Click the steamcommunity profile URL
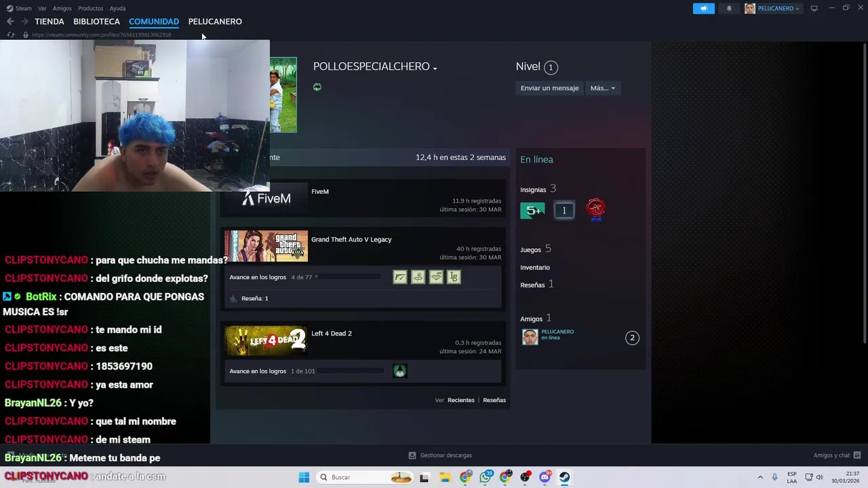This screenshot has width=868, height=488. [x=101, y=35]
